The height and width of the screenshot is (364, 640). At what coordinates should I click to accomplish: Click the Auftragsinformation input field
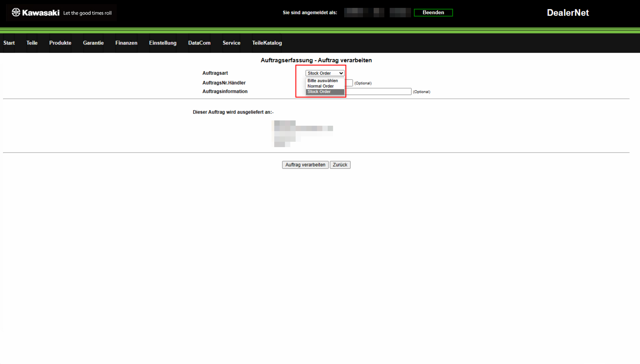(378, 92)
